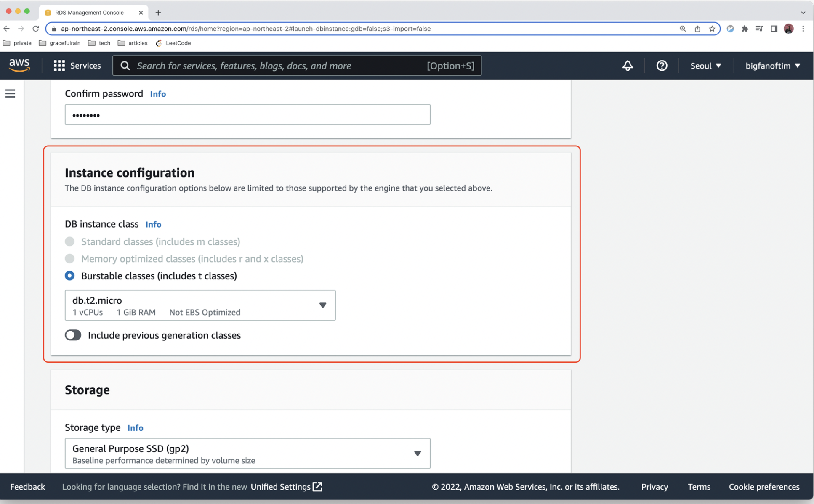This screenshot has height=504, width=814.
Task: Bookmark page with the star icon
Action: pyautogui.click(x=712, y=29)
